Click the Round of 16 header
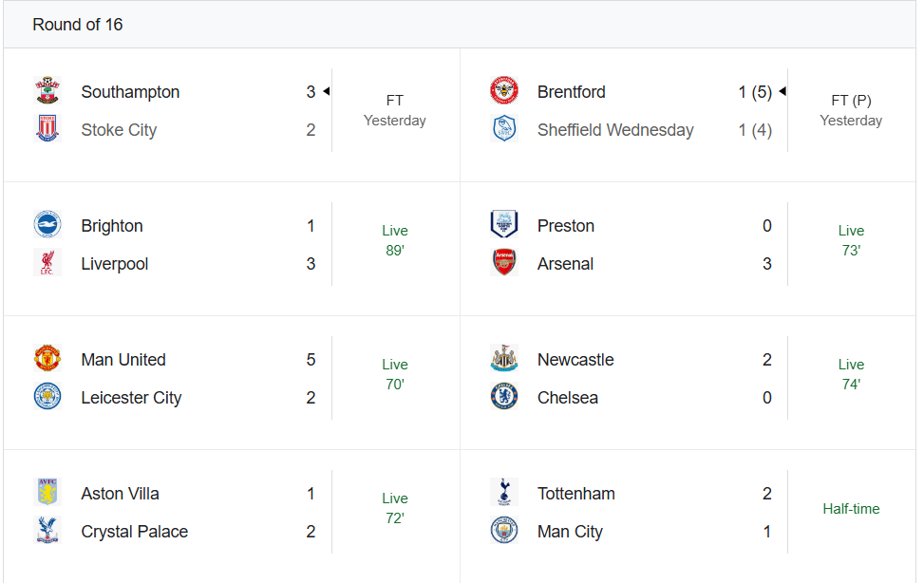This screenshot has height=583, width=924. click(x=78, y=25)
